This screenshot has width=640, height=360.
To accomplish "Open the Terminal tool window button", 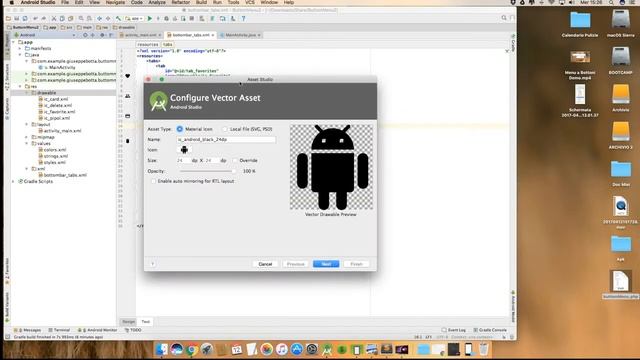I will coord(59,330).
